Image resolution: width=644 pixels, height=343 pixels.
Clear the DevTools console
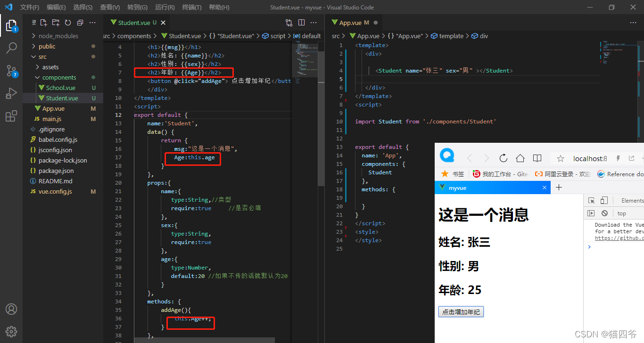[x=604, y=213]
